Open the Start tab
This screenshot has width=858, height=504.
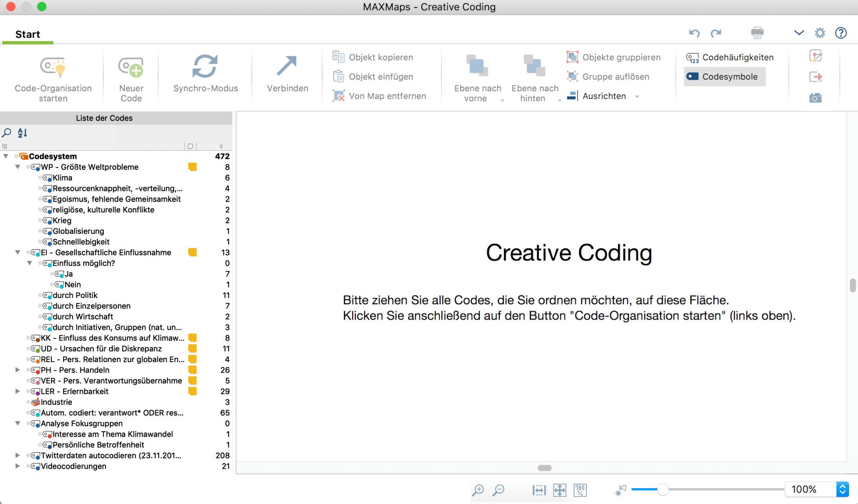pos(27,34)
